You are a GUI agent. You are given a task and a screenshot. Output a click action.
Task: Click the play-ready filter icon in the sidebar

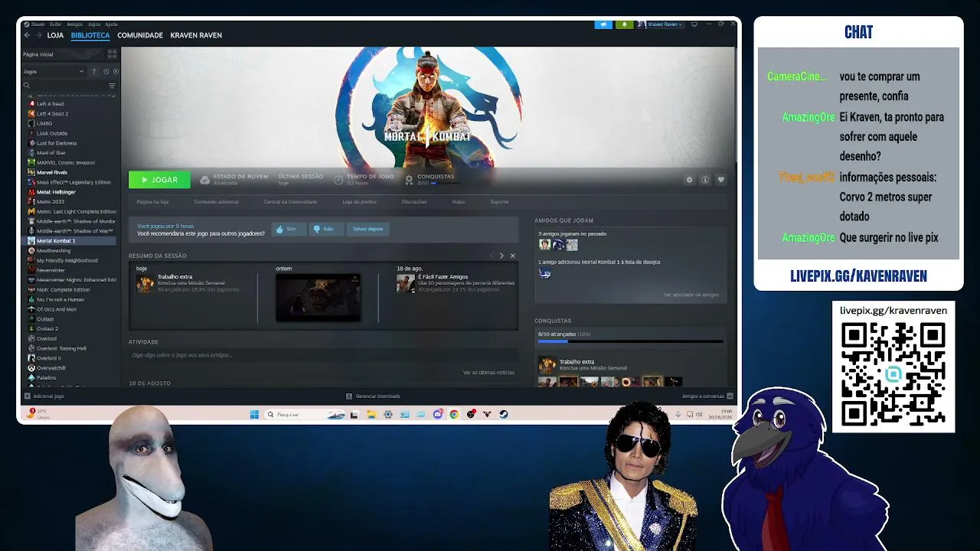(x=116, y=71)
